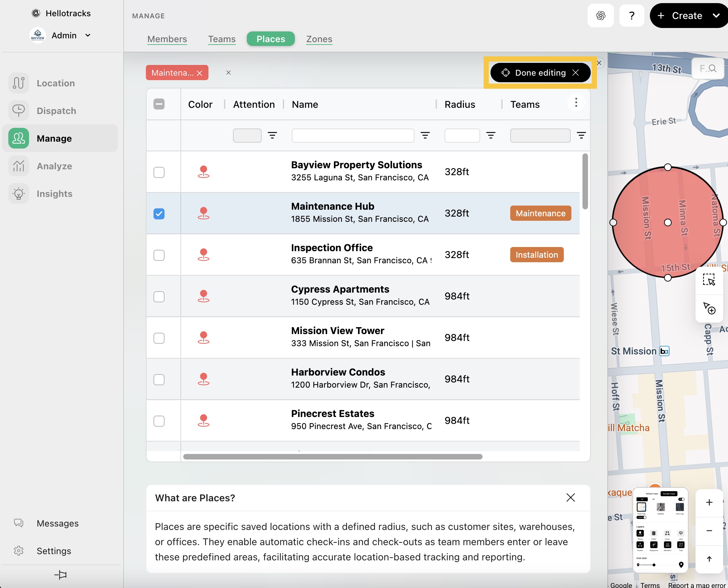Select the map area selection tool
The height and width of the screenshot is (588, 728).
(709, 280)
